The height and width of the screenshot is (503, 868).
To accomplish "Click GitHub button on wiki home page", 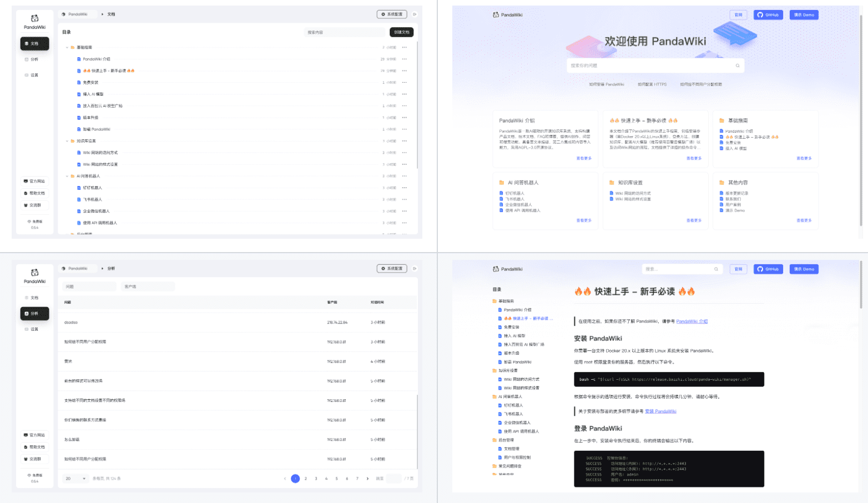I will click(768, 15).
